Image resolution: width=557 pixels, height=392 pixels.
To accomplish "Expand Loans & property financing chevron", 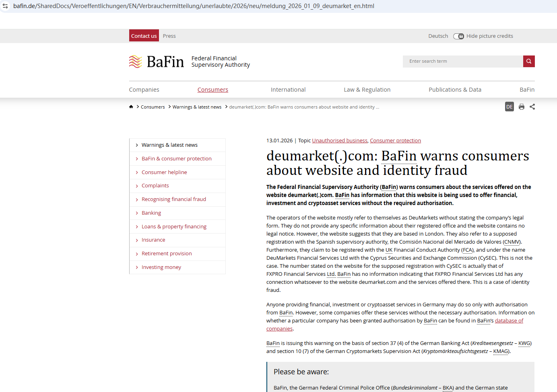I will click(x=137, y=227).
